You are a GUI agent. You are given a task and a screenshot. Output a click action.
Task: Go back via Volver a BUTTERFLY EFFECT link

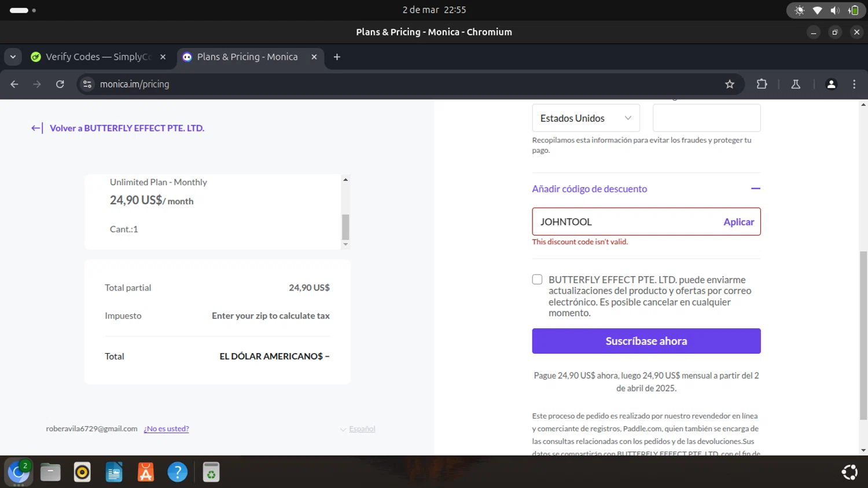pyautogui.click(x=127, y=128)
